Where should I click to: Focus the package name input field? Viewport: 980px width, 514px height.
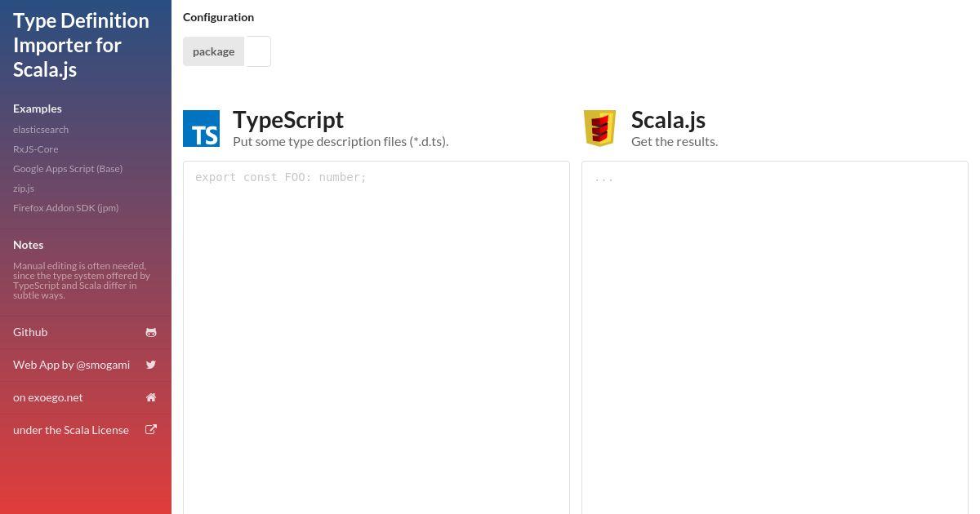[258, 51]
